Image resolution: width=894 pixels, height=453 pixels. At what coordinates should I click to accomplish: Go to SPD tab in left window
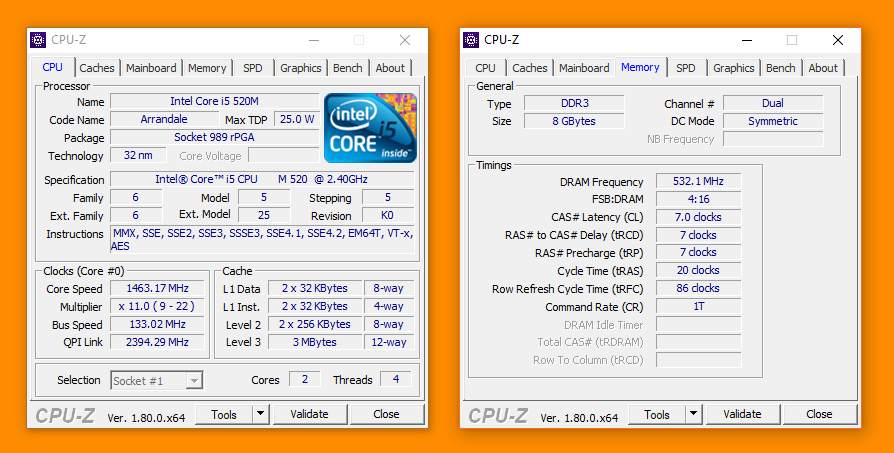click(x=253, y=68)
